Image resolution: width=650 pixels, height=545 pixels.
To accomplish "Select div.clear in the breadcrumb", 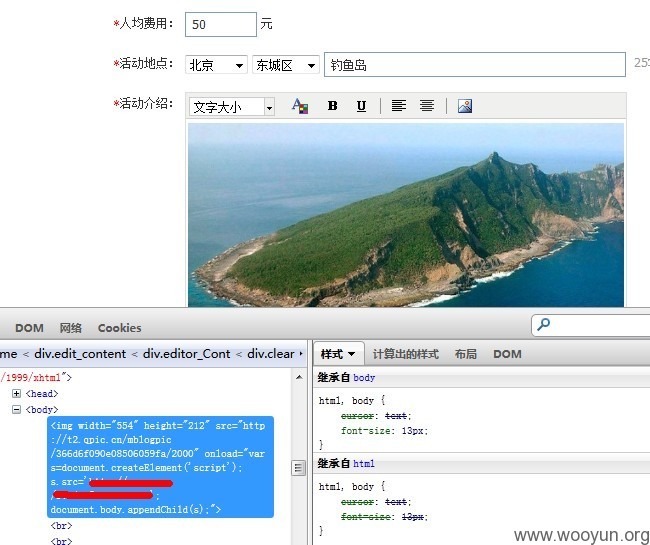I will coord(271,354).
